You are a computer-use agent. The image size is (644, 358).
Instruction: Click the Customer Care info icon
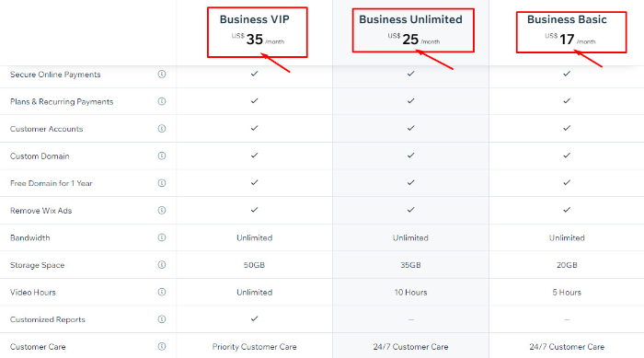tap(162, 346)
